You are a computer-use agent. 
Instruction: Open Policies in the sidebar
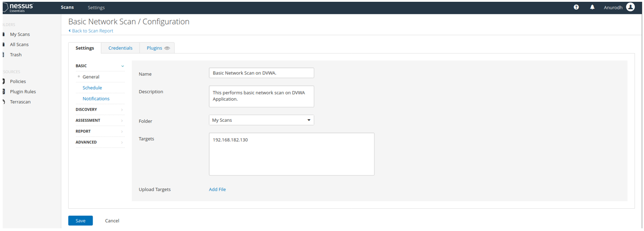(x=18, y=82)
